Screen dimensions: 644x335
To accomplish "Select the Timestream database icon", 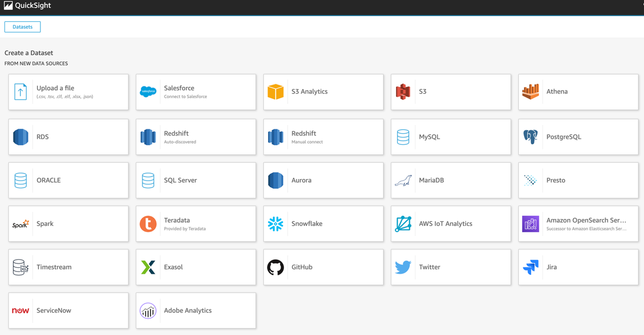I will pyautogui.click(x=21, y=267).
